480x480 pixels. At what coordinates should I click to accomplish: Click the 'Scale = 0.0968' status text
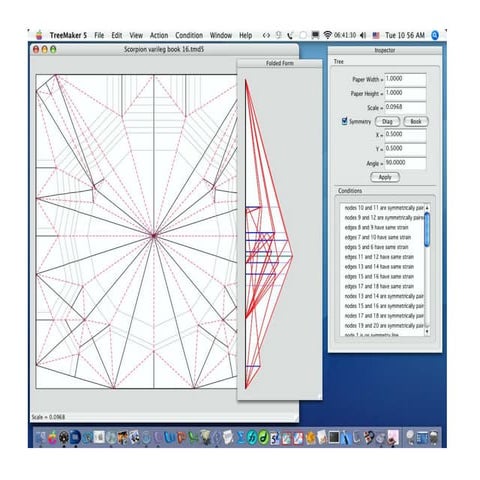(x=48, y=417)
